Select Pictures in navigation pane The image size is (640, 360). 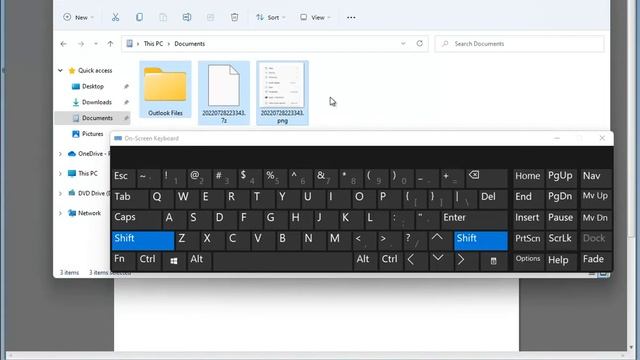click(x=92, y=134)
